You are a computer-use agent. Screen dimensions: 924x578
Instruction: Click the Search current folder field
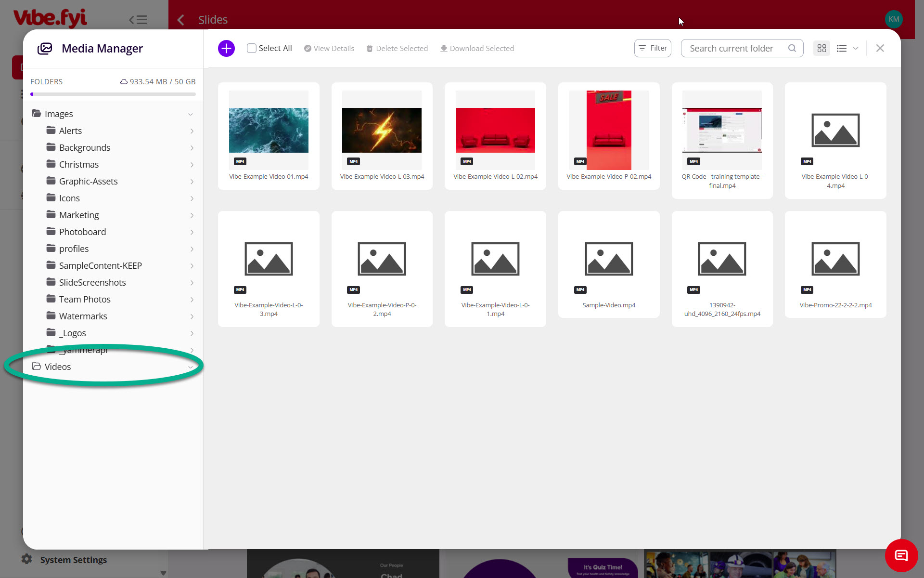(742, 48)
